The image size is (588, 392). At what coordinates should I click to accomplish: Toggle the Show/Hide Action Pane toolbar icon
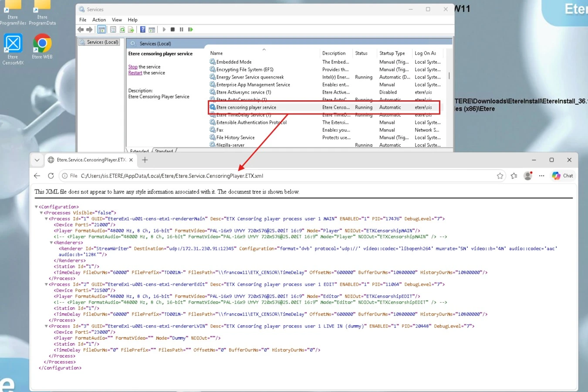(152, 30)
